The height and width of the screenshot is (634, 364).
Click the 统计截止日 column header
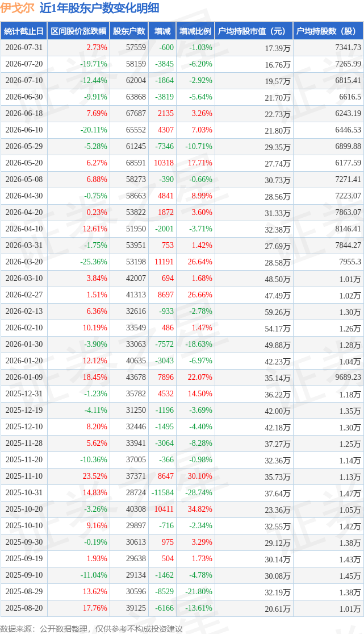coord(24,31)
